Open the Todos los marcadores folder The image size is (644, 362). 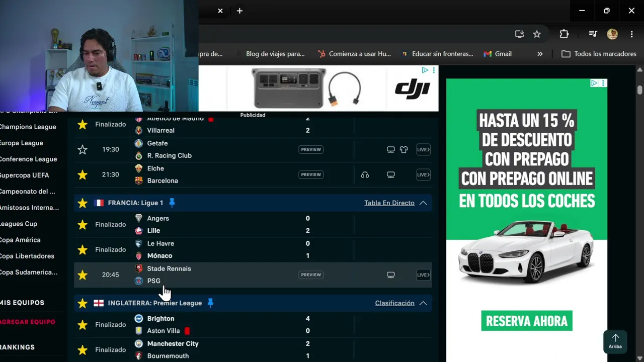(x=599, y=54)
